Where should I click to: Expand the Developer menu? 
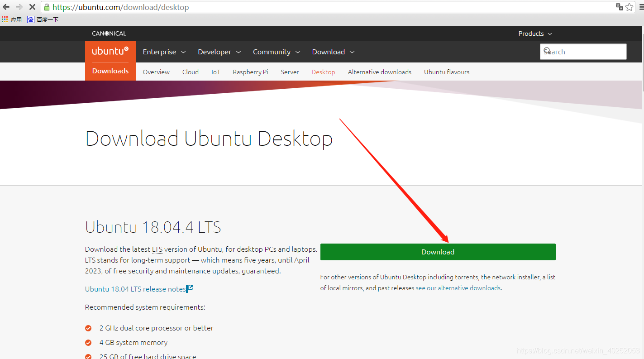click(219, 52)
